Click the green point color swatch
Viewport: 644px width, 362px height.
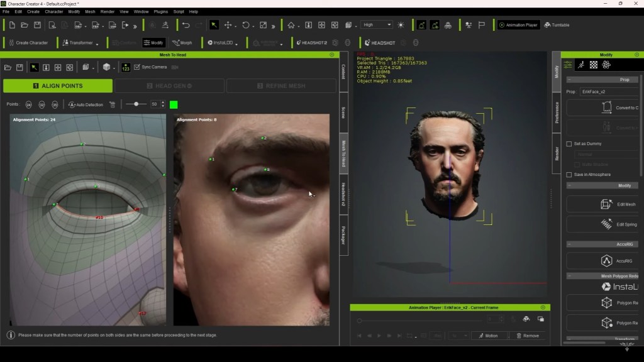click(x=174, y=105)
